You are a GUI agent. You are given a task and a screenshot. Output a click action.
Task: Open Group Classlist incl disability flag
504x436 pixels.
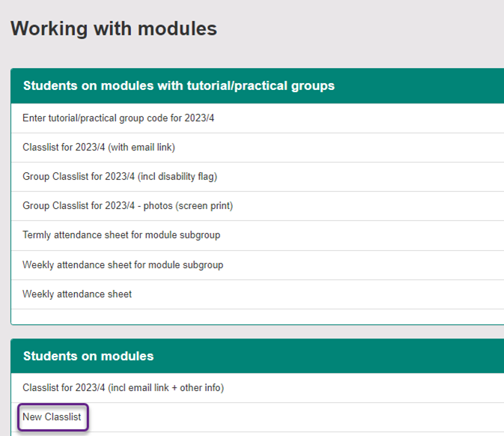119,176
